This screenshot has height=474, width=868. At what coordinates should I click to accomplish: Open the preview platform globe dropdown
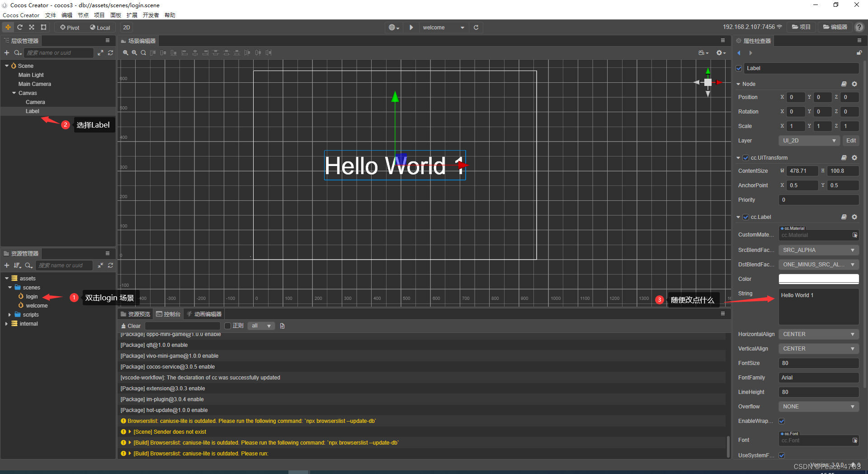tap(394, 28)
